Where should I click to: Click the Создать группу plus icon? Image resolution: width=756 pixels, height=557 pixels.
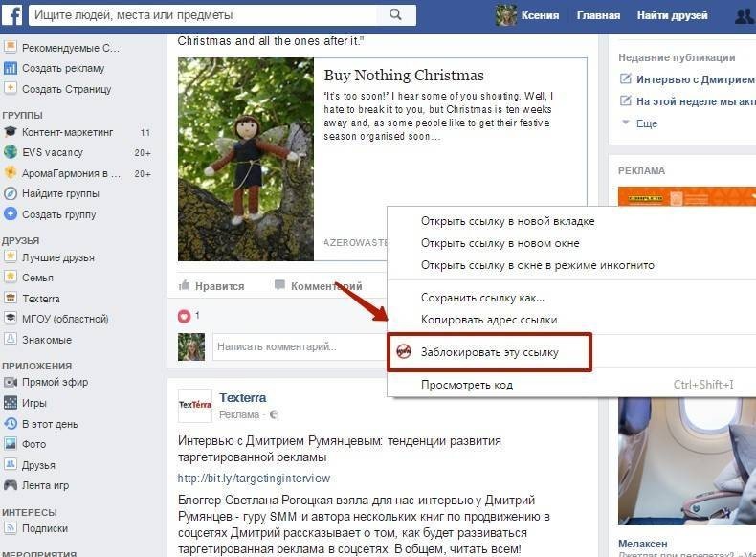pos(11,214)
